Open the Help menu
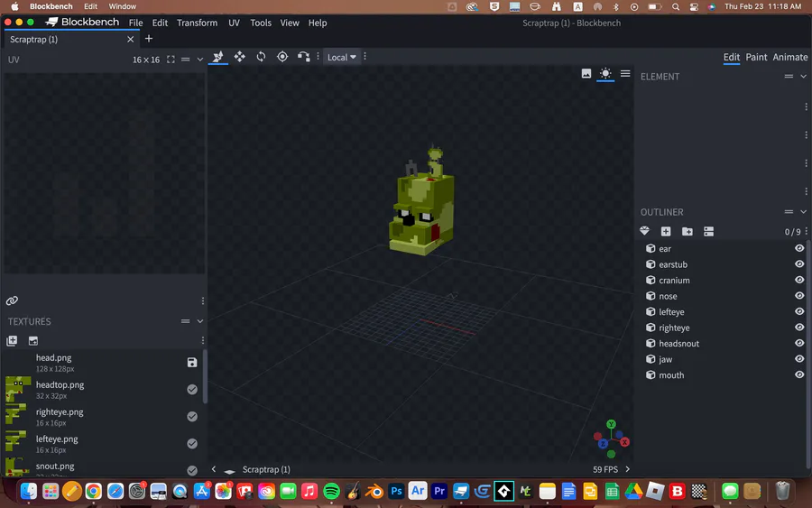The image size is (812, 508). tap(318, 23)
